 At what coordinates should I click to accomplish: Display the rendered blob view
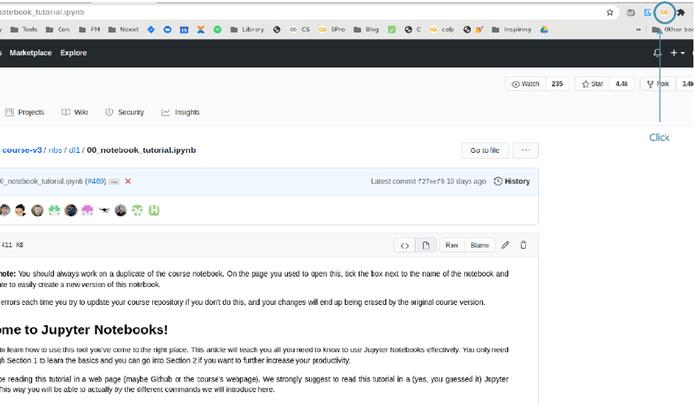426,246
